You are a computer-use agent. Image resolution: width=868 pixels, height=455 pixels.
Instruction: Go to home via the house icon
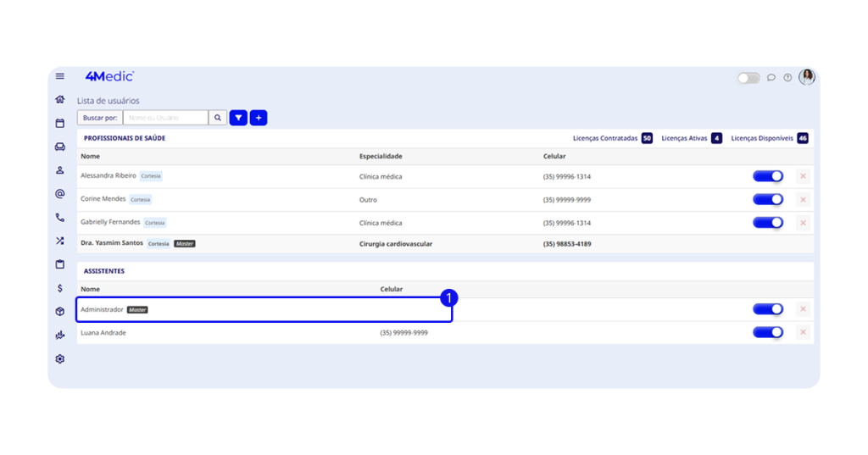coord(60,99)
